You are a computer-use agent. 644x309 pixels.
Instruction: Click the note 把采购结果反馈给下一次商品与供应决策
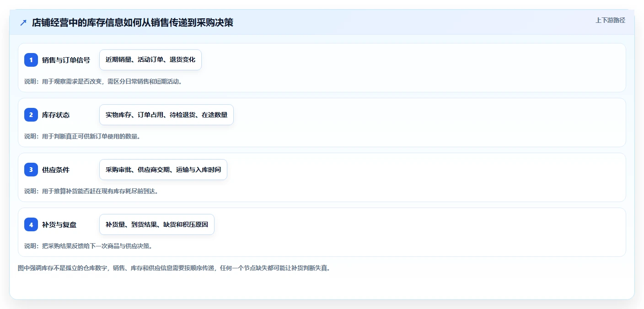(97, 246)
